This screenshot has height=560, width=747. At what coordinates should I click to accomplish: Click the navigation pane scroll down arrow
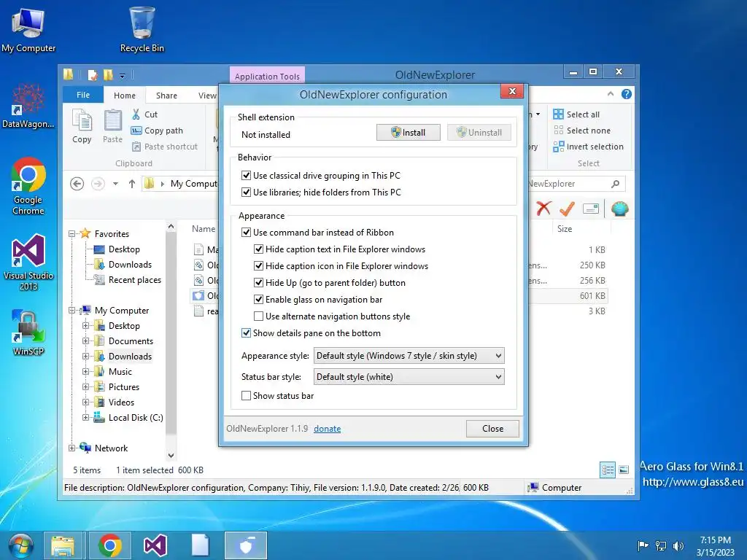click(x=171, y=456)
